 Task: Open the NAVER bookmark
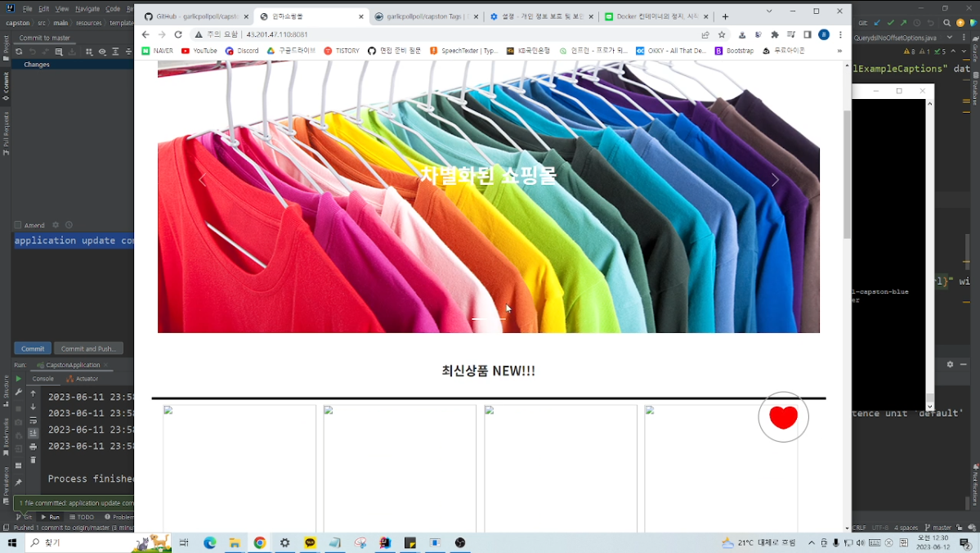point(158,51)
